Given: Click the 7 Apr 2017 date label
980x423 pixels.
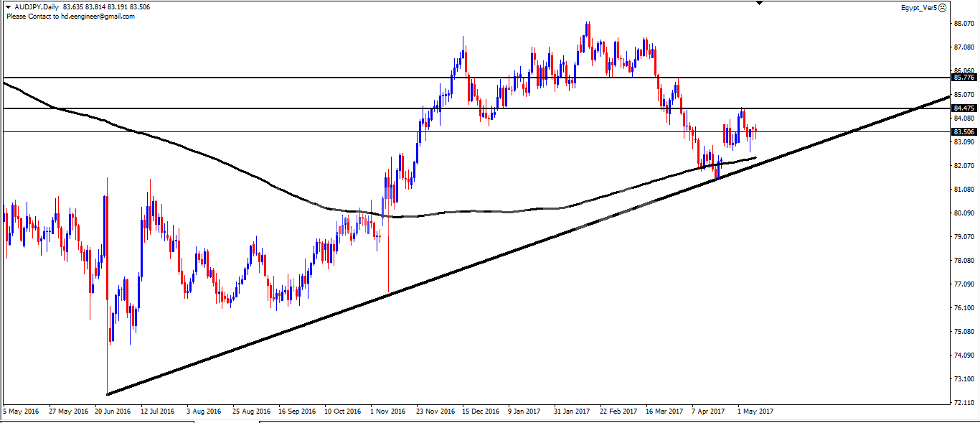Looking at the screenshot, I should pyautogui.click(x=710, y=412).
